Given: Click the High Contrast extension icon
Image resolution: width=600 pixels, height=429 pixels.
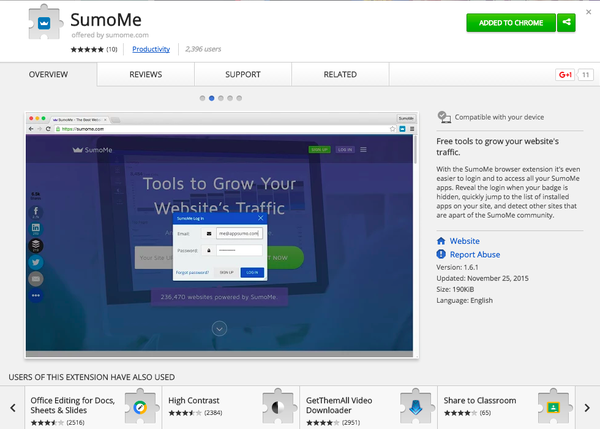Looking at the screenshot, I should 278,407.
